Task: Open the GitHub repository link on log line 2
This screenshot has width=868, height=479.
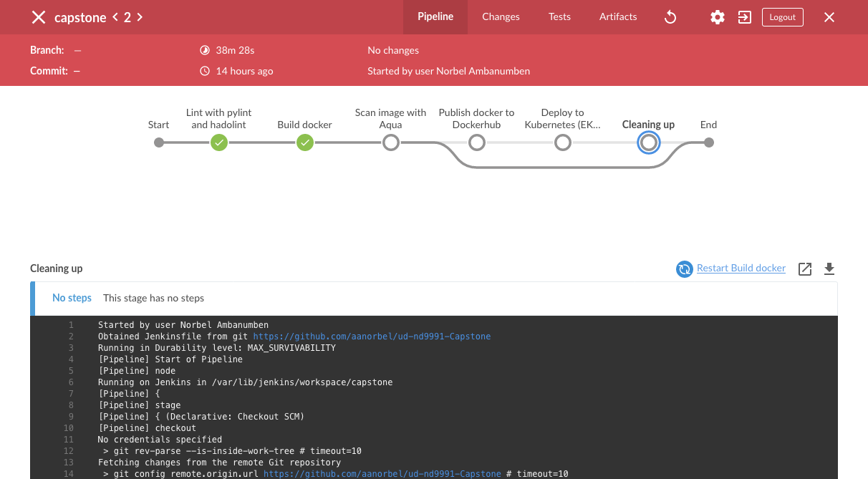Action: pos(372,337)
